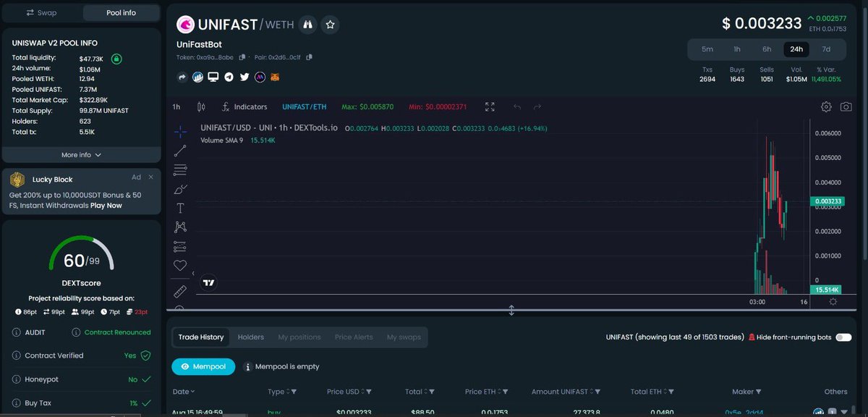Expand the More info section
Viewport: 868px width, 417px height.
[81, 155]
